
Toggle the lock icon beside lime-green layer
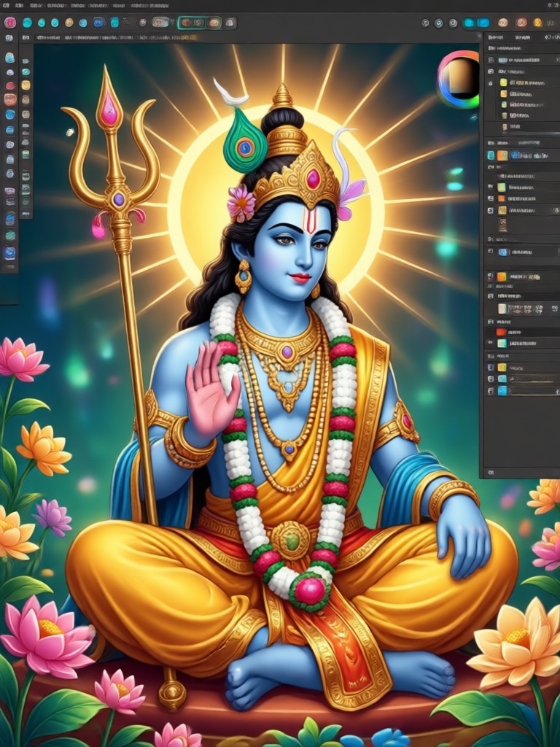[x=491, y=83]
